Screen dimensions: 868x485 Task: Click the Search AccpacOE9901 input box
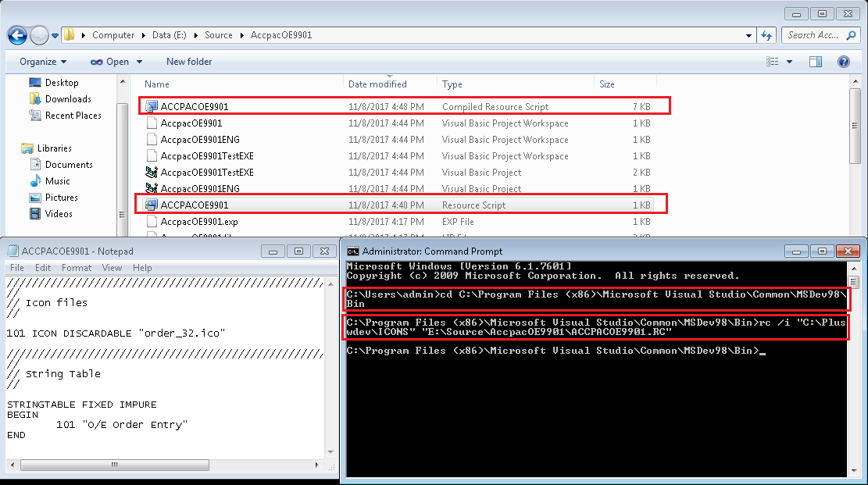click(814, 35)
